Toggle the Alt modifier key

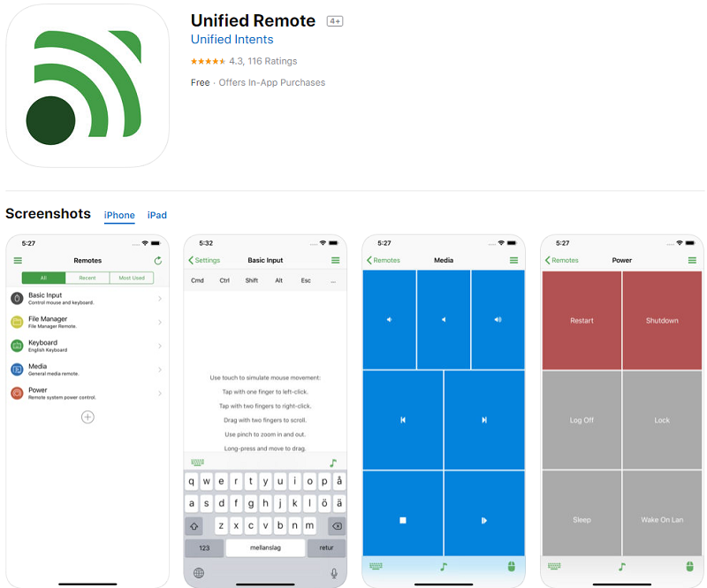(279, 280)
